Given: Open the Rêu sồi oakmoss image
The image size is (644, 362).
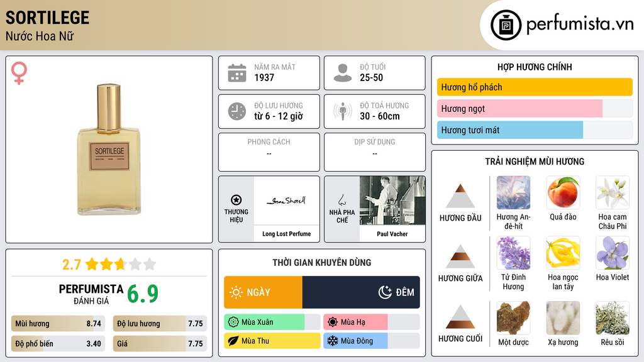Looking at the screenshot, I should tap(613, 318).
